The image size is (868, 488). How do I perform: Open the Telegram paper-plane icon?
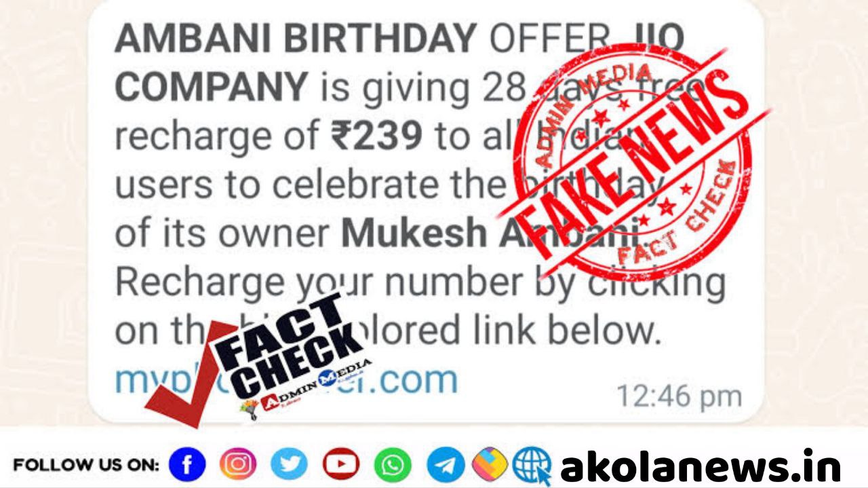[446, 465]
